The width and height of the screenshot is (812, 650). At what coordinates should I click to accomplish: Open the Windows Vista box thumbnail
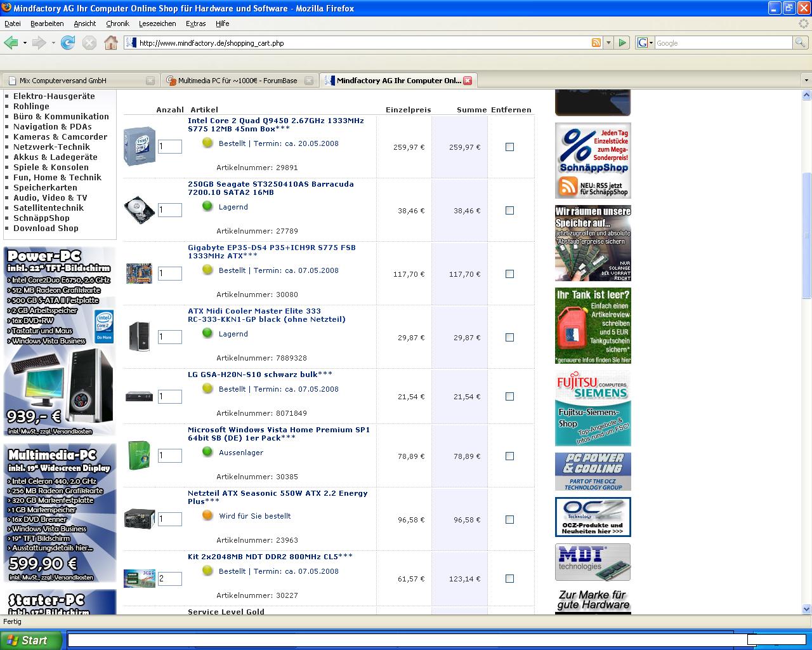[140, 456]
